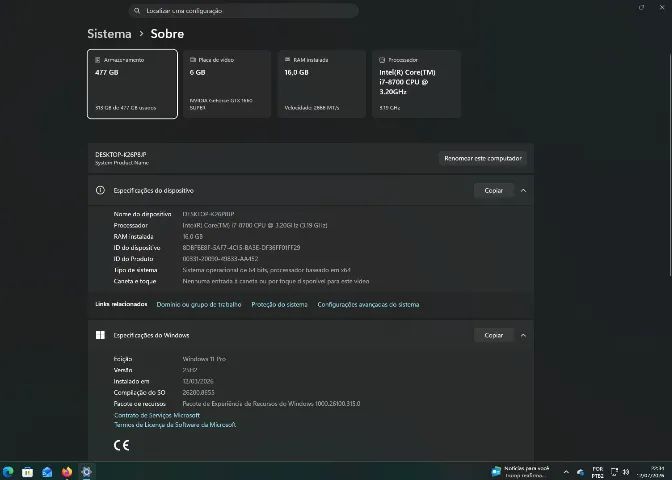Image resolution: width=672 pixels, height=480 pixels.
Task: Restore down the Settings window
Action: pos(642,8)
